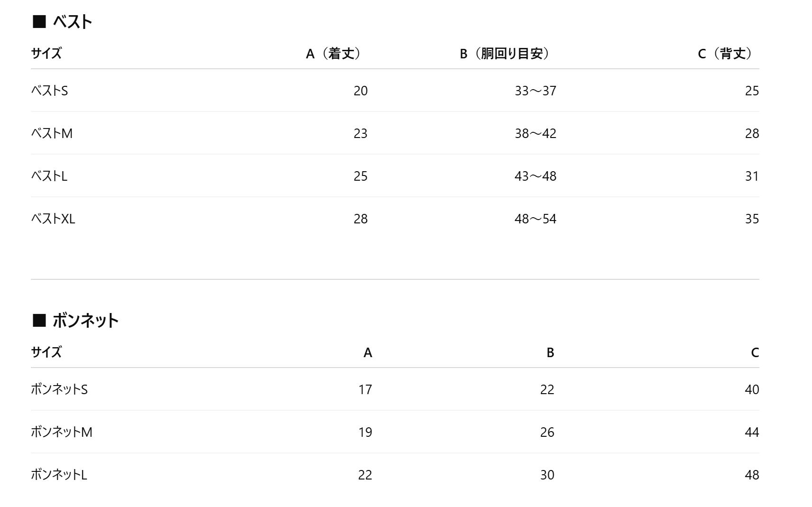Select the ボンネットL row label
The height and width of the screenshot is (507, 812).
pyautogui.click(x=59, y=475)
